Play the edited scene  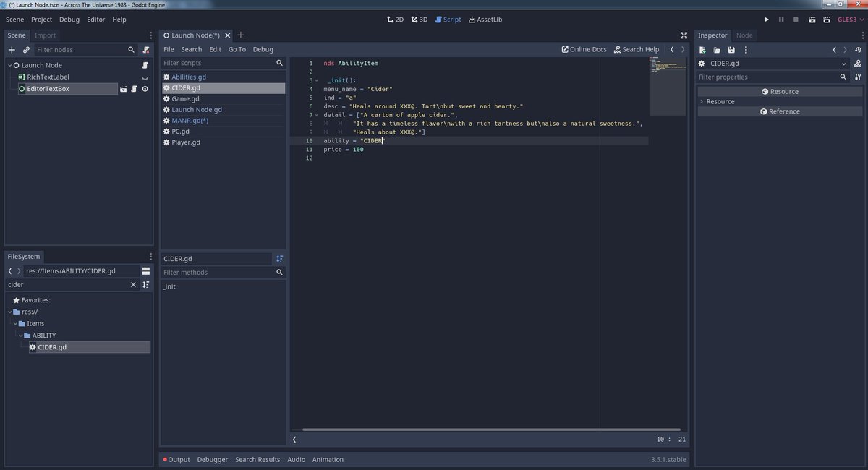tap(813, 20)
